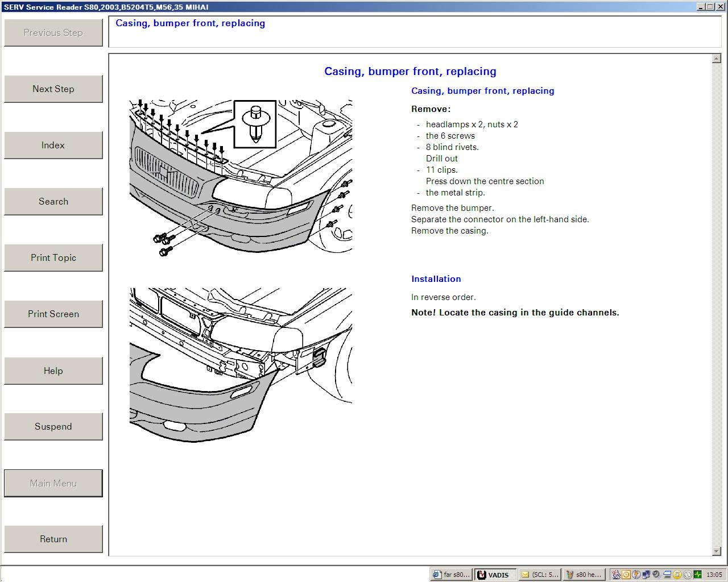The height and width of the screenshot is (582, 728).
Task: Click the 'Installation' heading
Action: (436, 279)
